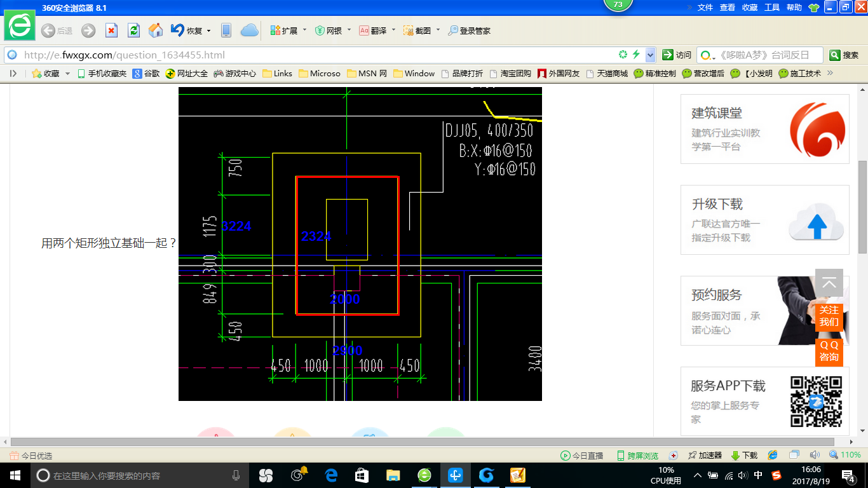Open 今日优选 in status bar
The image size is (868, 488).
(31, 456)
